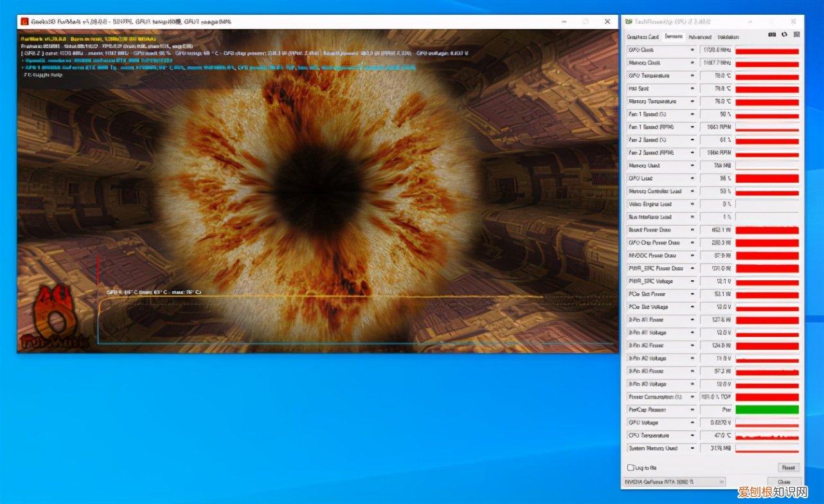This screenshot has height=504, width=824.
Task: Open the Fan 1 Speed (%) dropdown arrow
Action: pos(693,114)
